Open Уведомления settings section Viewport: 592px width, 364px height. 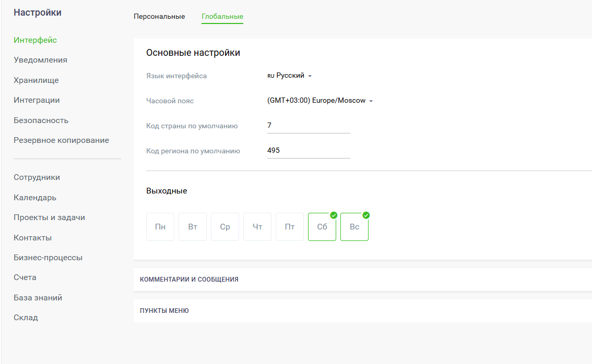40,60
